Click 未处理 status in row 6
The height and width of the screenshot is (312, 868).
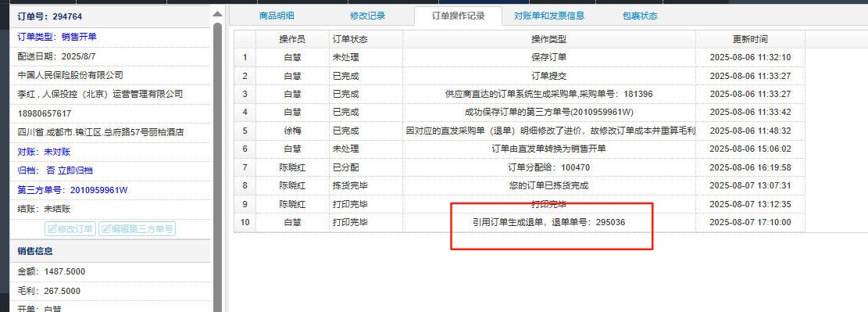(x=366, y=149)
